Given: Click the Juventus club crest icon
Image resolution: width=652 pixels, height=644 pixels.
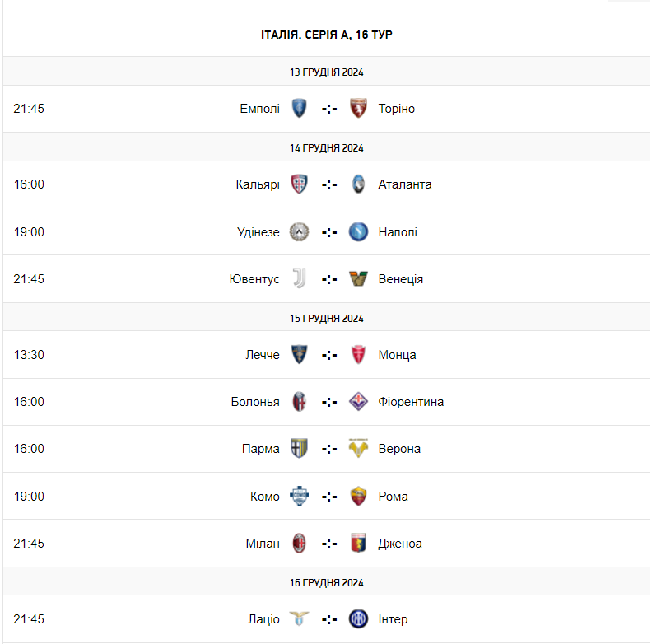Looking at the screenshot, I should (x=300, y=279).
